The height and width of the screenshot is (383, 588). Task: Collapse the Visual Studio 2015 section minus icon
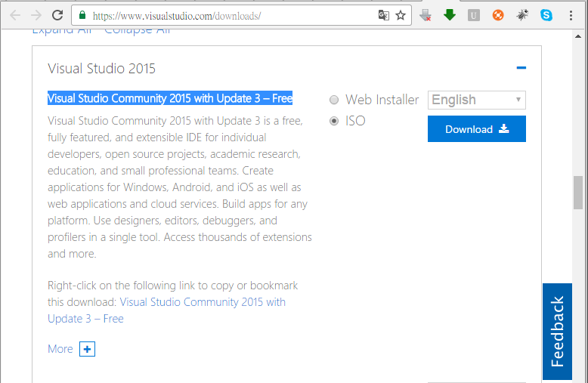[521, 68]
